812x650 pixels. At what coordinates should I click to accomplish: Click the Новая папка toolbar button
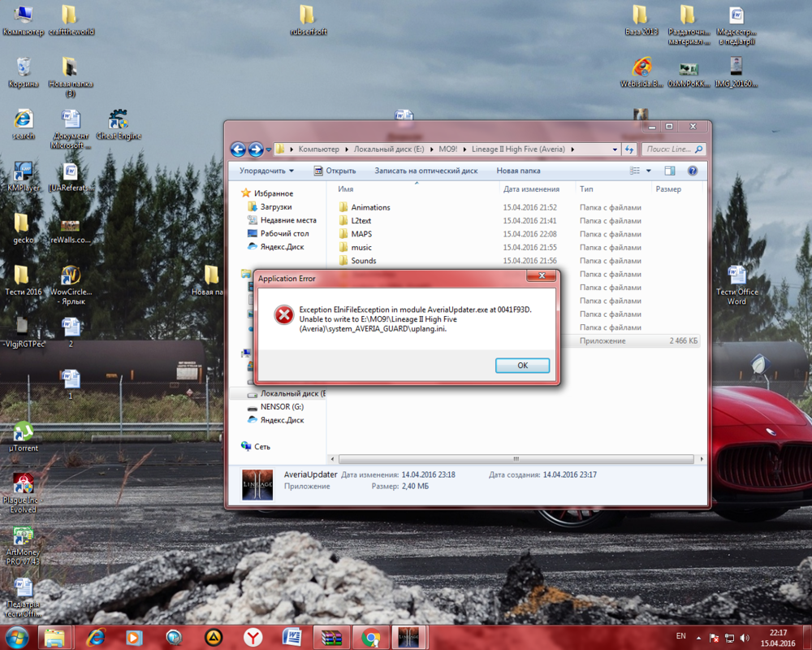(518, 171)
